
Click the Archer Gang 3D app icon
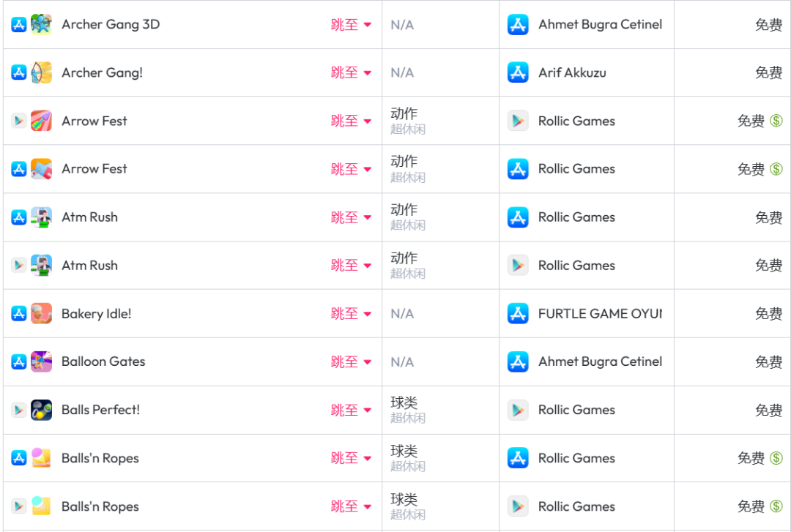[x=41, y=24]
